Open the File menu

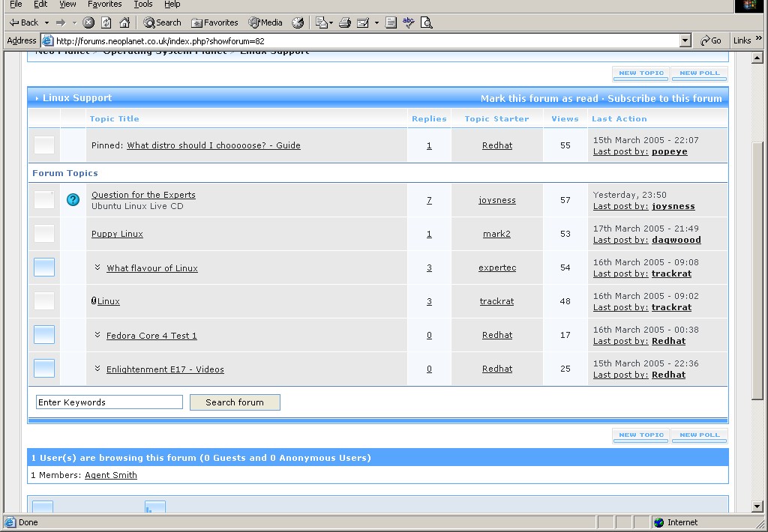click(16, 4)
